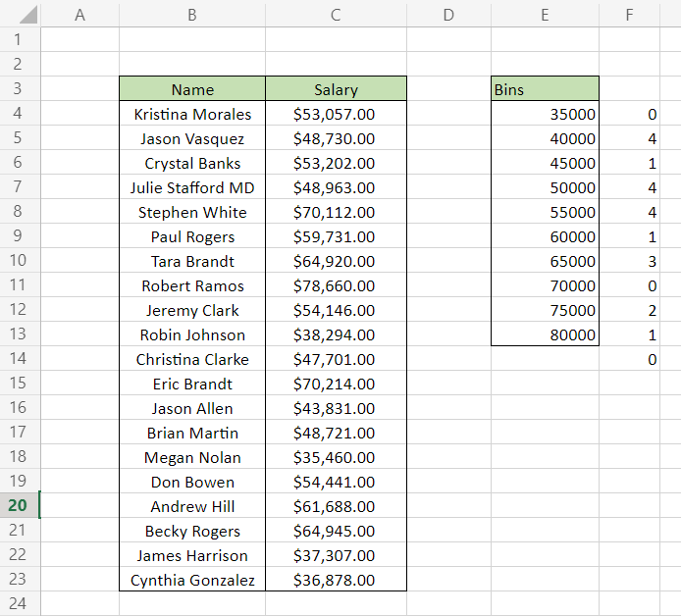Select column F header

pos(629,15)
